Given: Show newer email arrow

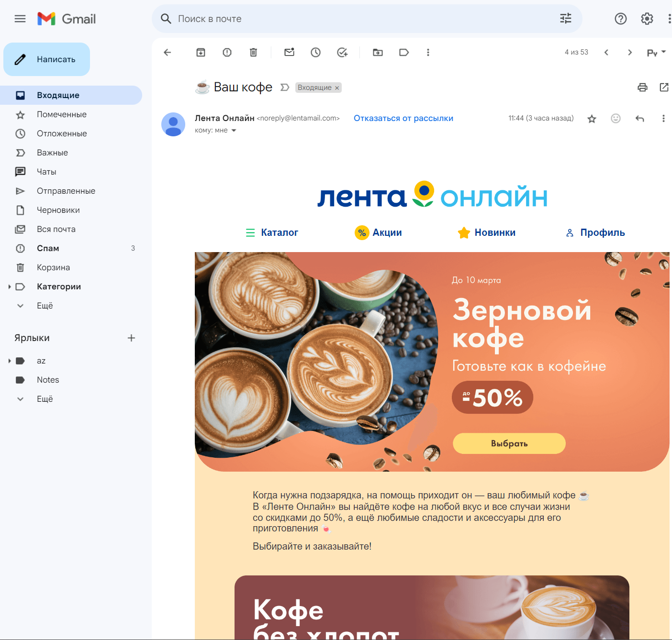Looking at the screenshot, I should point(606,52).
